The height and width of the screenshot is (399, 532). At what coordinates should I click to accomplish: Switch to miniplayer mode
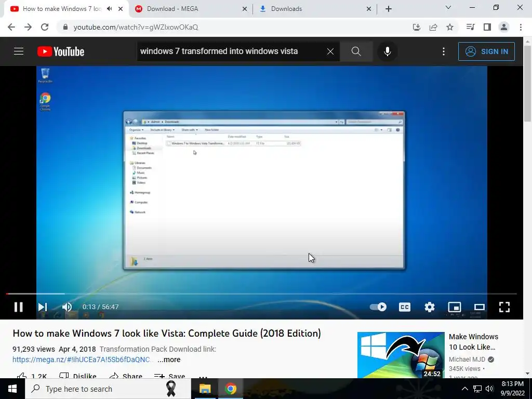coord(454,307)
